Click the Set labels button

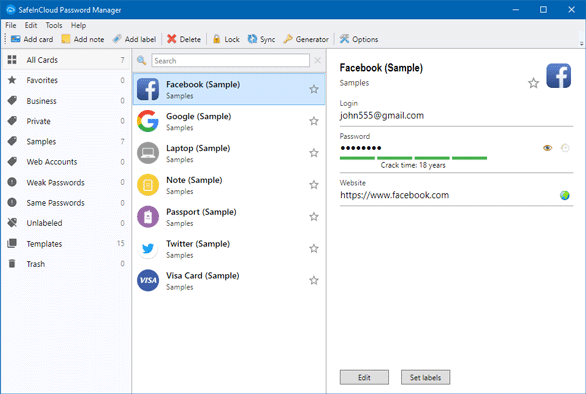(425, 377)
